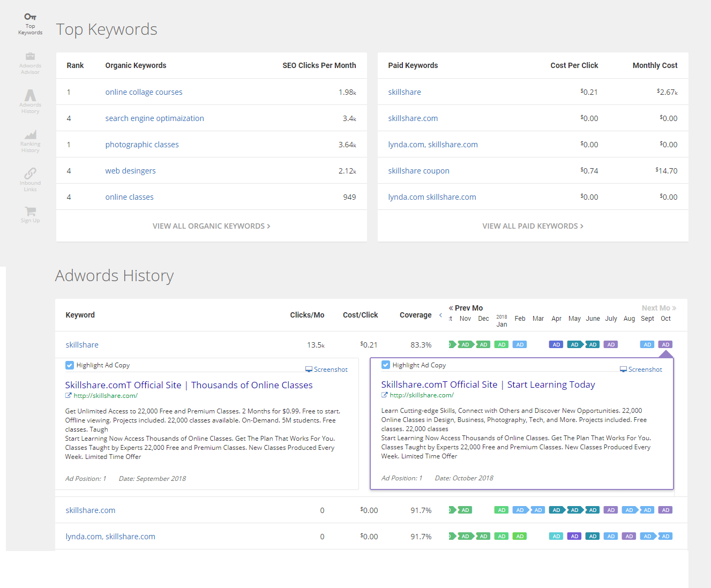Open 'lynda.com, skillshare.com' in Adwords History table

tap(110, 537)
